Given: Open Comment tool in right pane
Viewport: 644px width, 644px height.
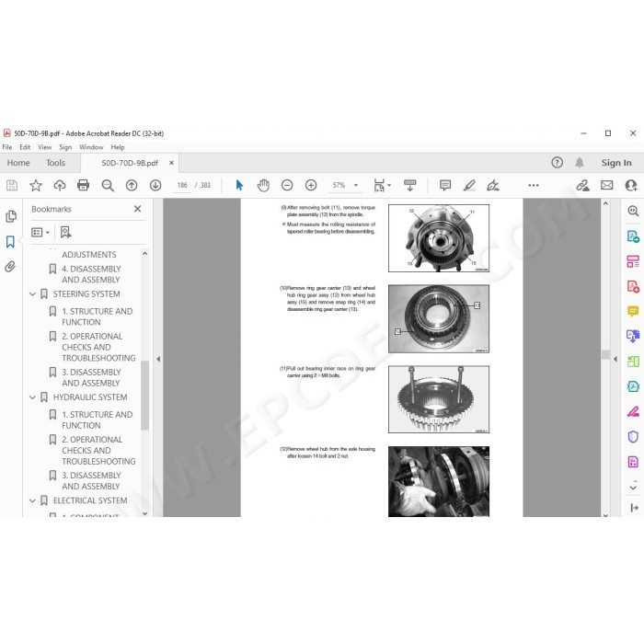Looking at the screenshot, I should click(633, 311).
